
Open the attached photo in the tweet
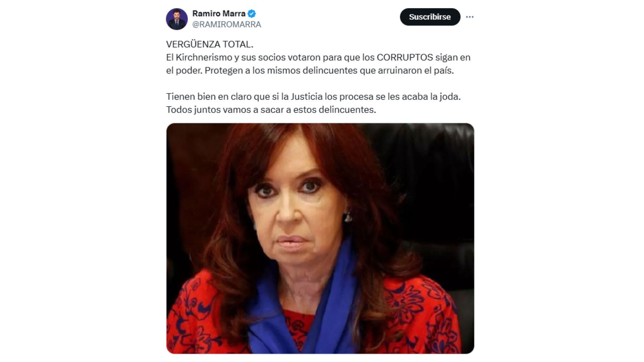pyautogui.click(x=320, y=238)
